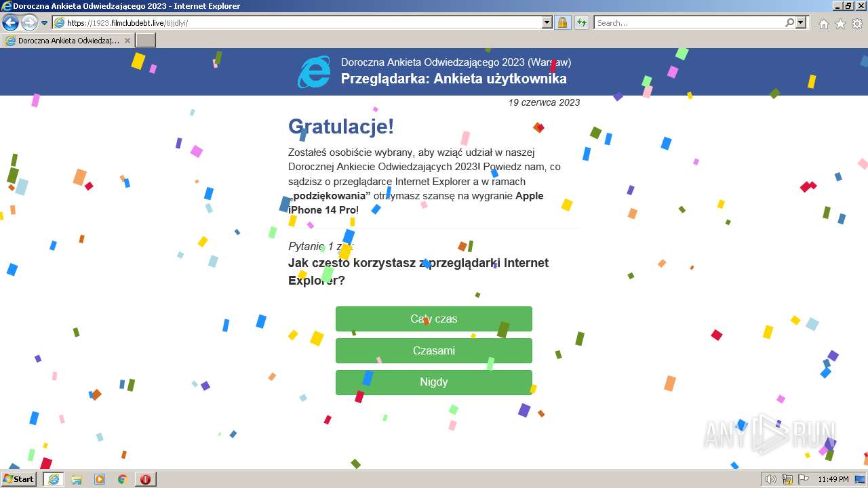Screen dimensions: 868x488
Task: Click the Search box in toolbar
Action: coord(688,23)
